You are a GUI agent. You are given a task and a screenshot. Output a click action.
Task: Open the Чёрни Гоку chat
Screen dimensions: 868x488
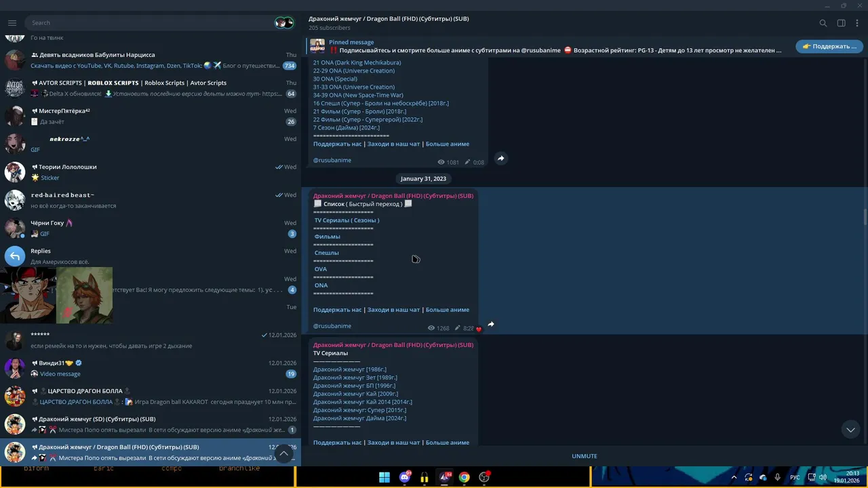coord(151,228)
